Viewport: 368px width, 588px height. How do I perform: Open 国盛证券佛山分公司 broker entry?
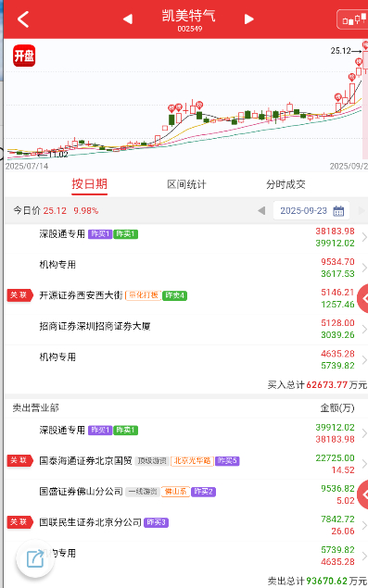pos(82,492)
